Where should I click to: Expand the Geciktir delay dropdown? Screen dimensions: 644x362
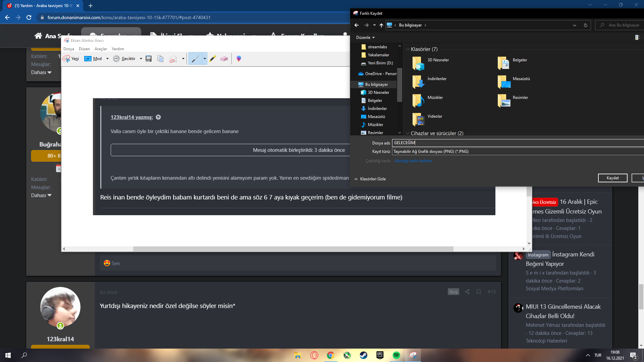(x=141, y=59)
